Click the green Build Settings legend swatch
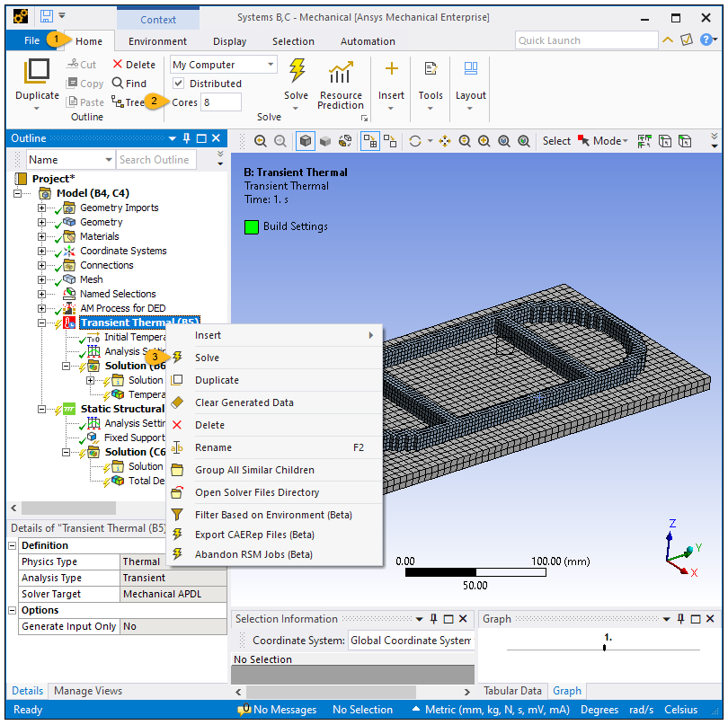This screenshot has height=725, width=728. [x=251, y=227]
